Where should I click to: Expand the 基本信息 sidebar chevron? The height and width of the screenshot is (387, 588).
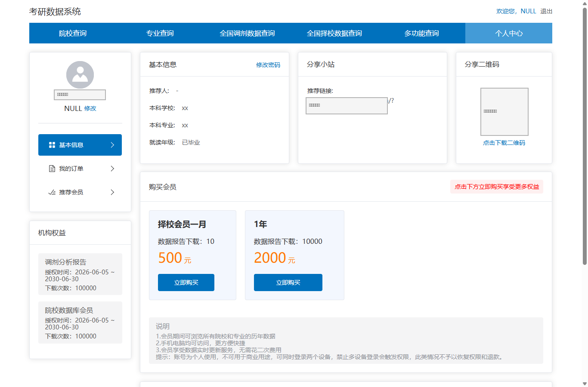pyautogui.click(x=112, y=145)
